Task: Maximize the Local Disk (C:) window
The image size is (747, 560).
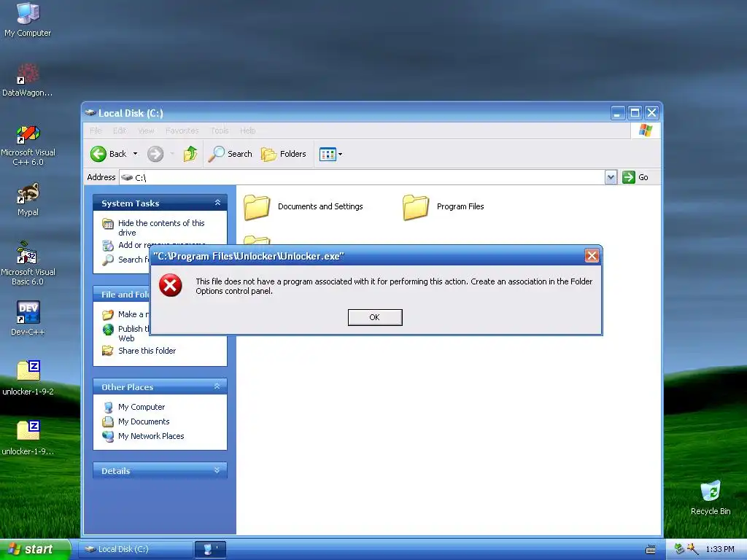Action: 635,113
